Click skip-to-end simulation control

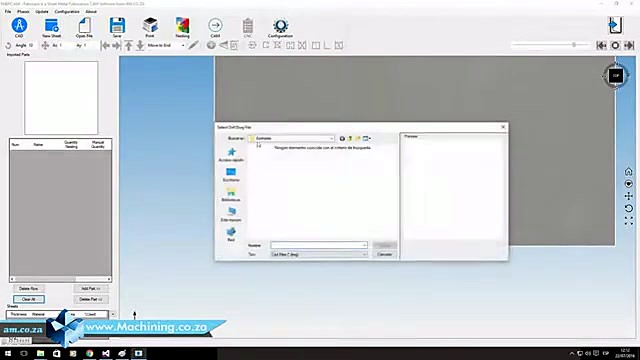tap(629, 46)
